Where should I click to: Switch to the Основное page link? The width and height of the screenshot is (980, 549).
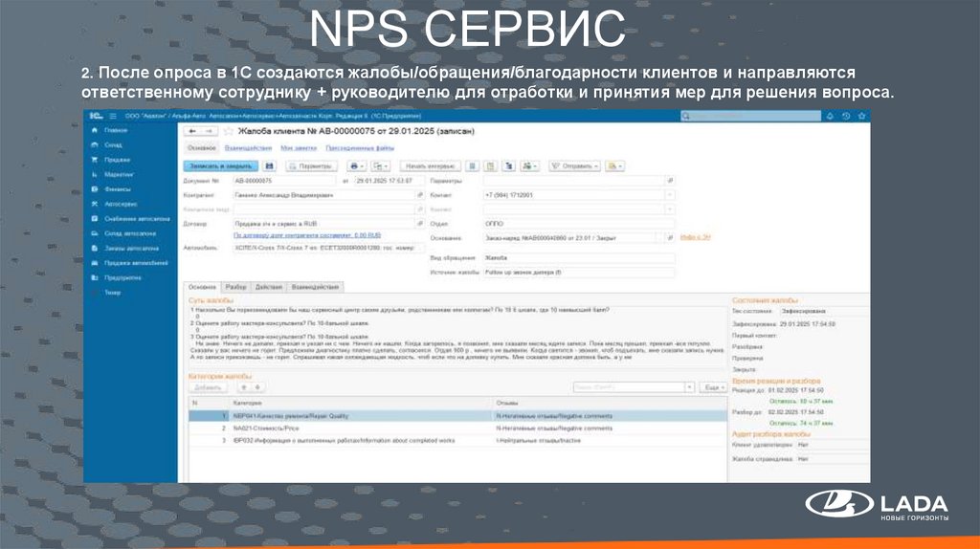click(x=201, y=148)
